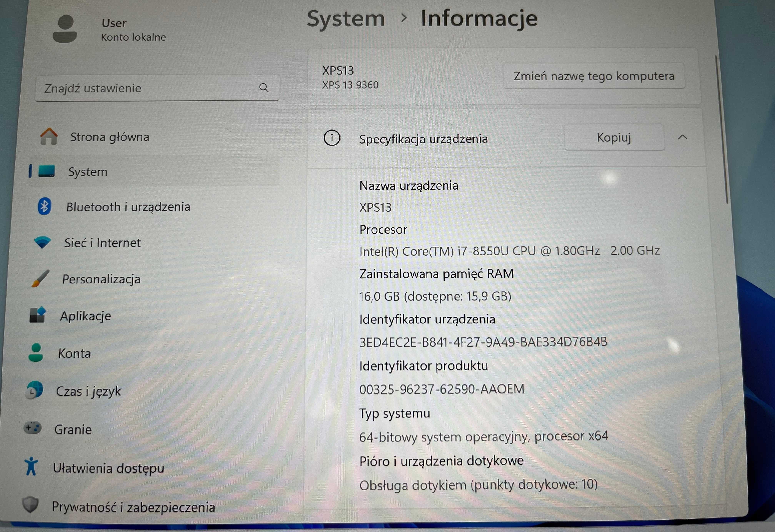Click the Strona główna home icon
The width and height of the screenshot is (775, 532).
pos(49,136)
